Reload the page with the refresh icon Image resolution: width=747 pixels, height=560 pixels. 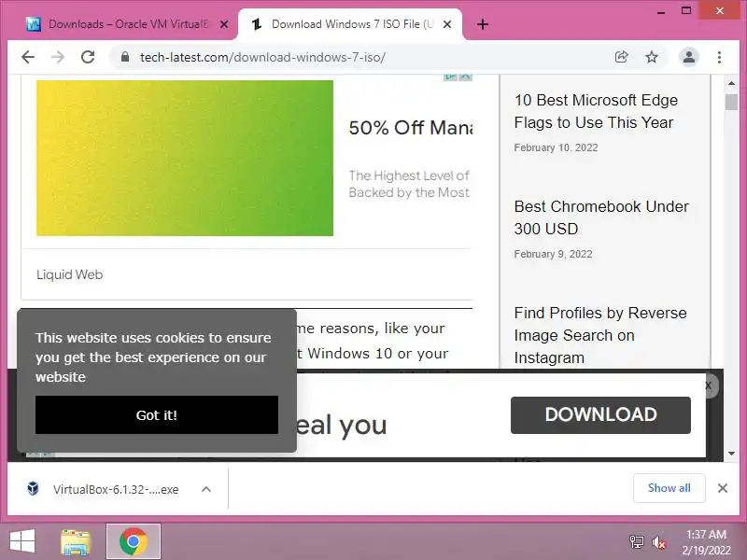pyautogui.click(x=88, y=57)
